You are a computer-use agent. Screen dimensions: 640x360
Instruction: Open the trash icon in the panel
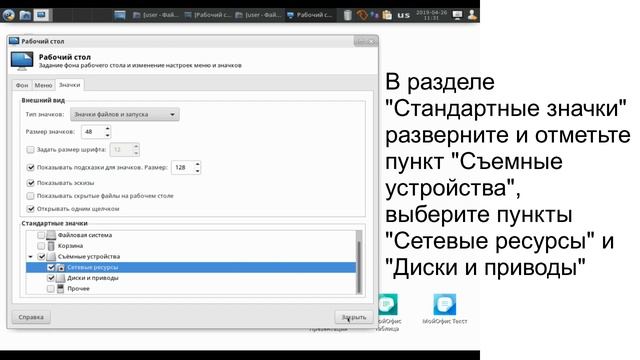pos(347,15)
